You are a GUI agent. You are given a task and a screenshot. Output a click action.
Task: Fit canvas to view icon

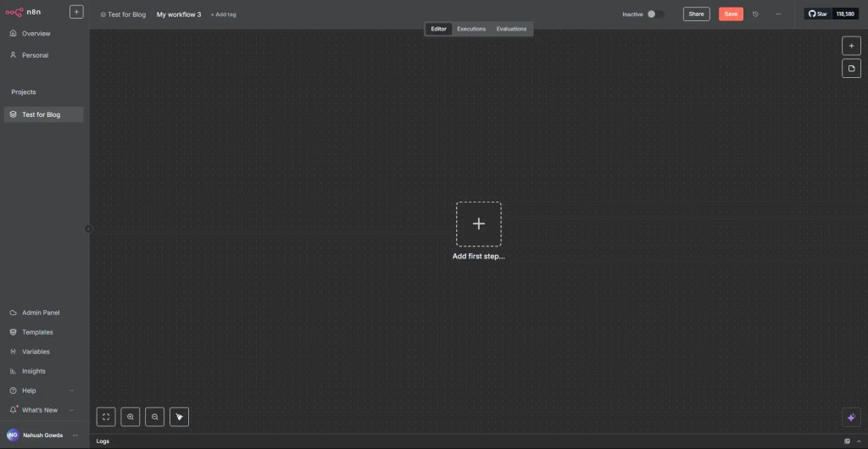pyautogui.click(x=106, y=417)
